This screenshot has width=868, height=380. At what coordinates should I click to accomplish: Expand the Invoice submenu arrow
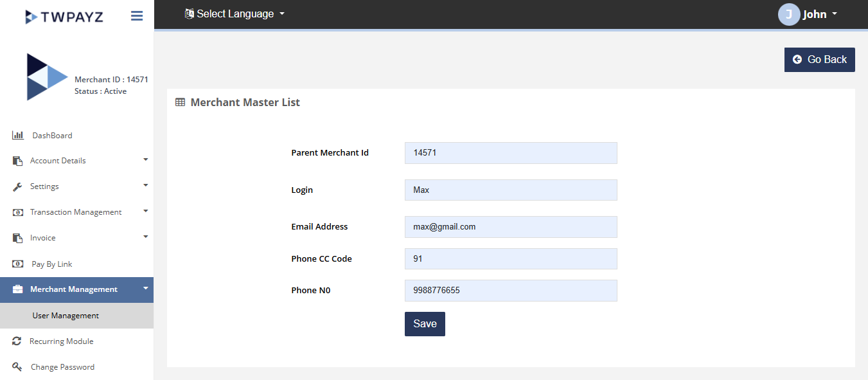146,237
